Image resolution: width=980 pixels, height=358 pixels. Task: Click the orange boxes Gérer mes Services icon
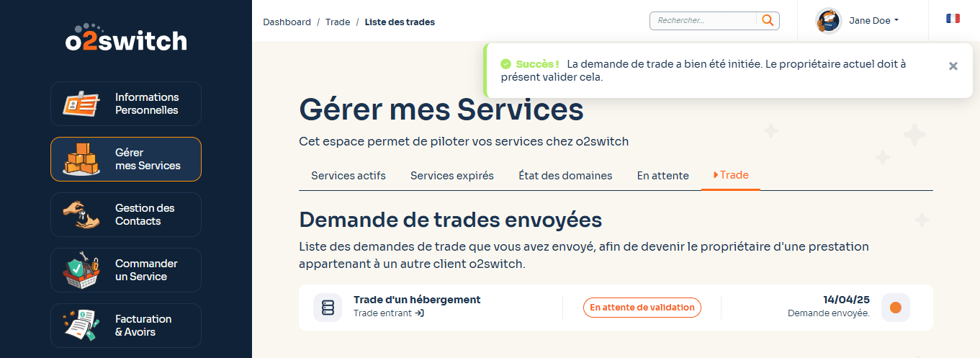click(x=81, y=159)
